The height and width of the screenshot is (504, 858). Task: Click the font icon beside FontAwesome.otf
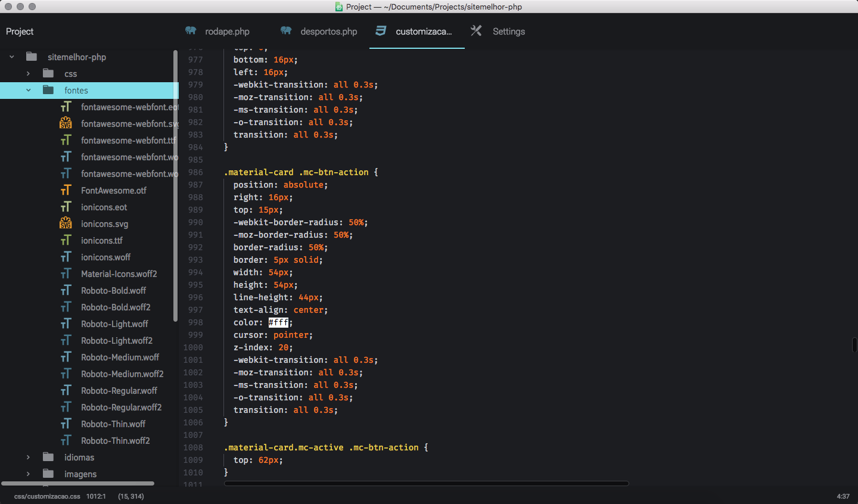click(66, 190)
